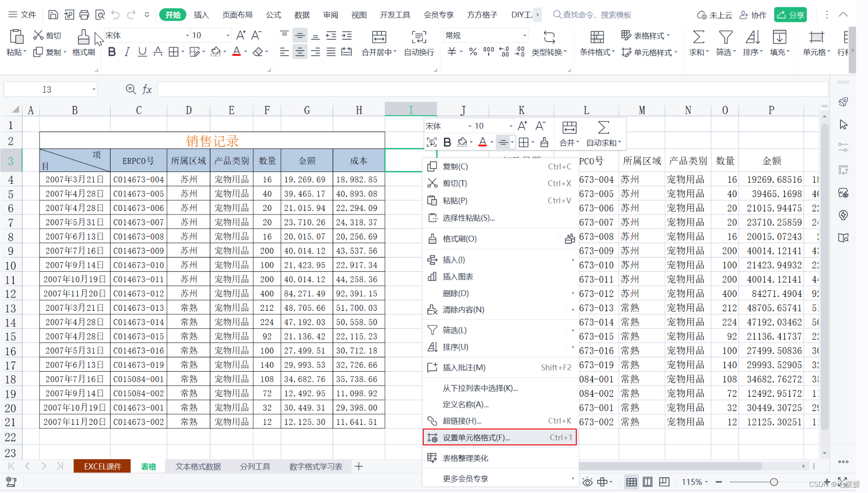Viewport: 868px width, 493px height.
Task: Click the zoom magnifier beside formula bar
Action: [131, 90]
